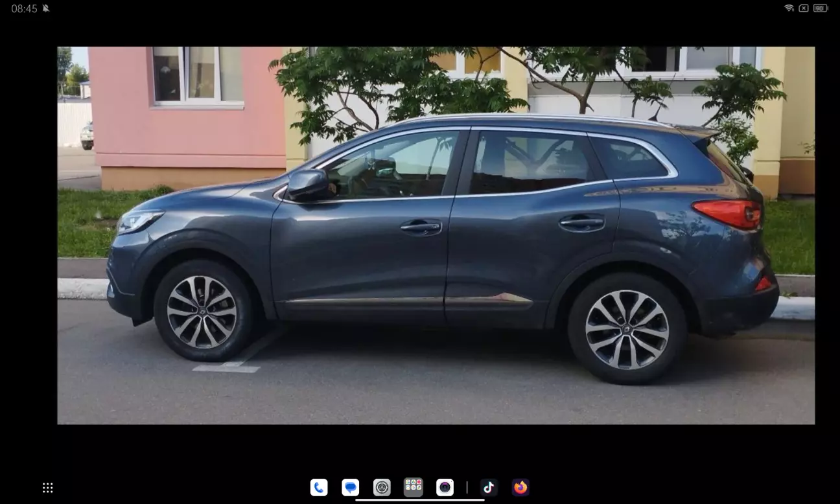This screenshot has height=504, width=840.
Task: Open the app folder in the dock
Action: pos(414,487)
